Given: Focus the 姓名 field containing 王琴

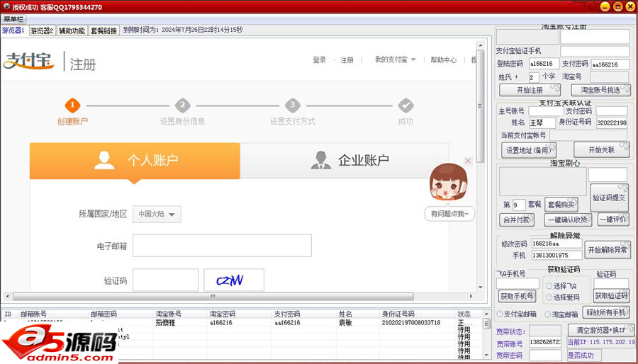Looking at the screenshot, I should point(542,123).
